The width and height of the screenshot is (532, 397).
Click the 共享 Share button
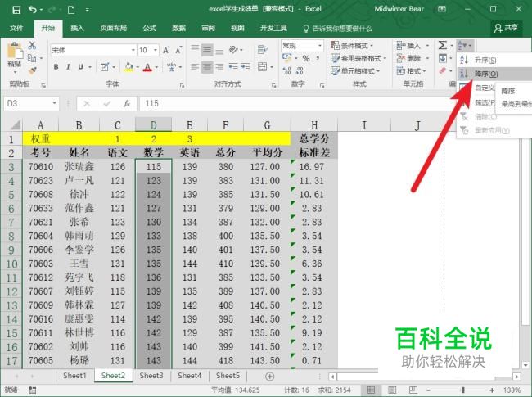click(506, 28)
